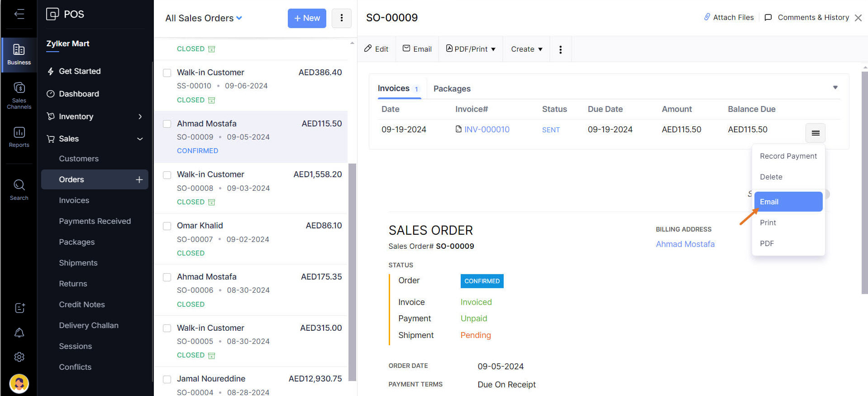Click the user avatar at bottom left
The image size is (868, 396).
pos(19,383)
